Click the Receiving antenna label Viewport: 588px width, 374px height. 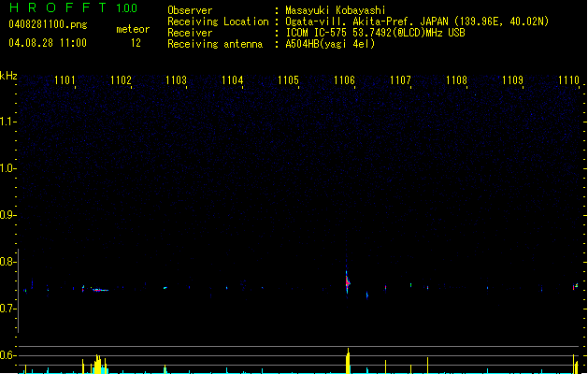215,44
